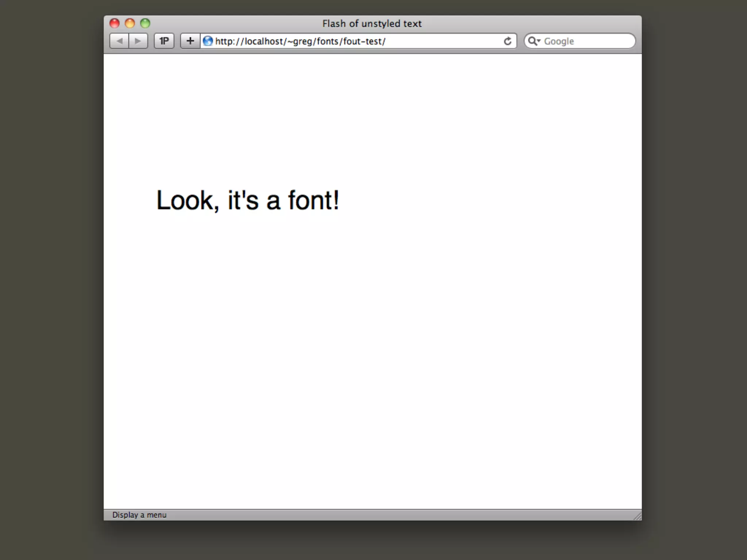The image size is (747, 560).
Task: Click the "Display a menu" status text
Action: [x=139, y=515]
